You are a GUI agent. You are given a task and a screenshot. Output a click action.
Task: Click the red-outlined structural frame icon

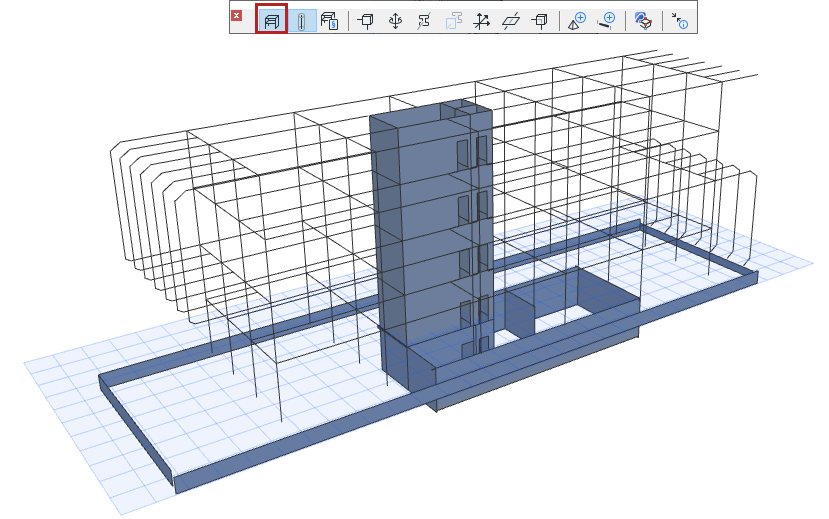click(x=272, y=19)
